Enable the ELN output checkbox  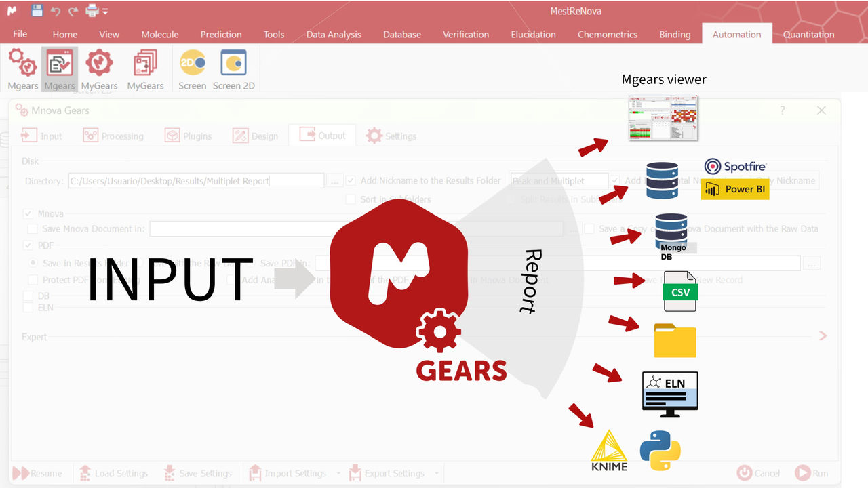[x=28, y=307]
